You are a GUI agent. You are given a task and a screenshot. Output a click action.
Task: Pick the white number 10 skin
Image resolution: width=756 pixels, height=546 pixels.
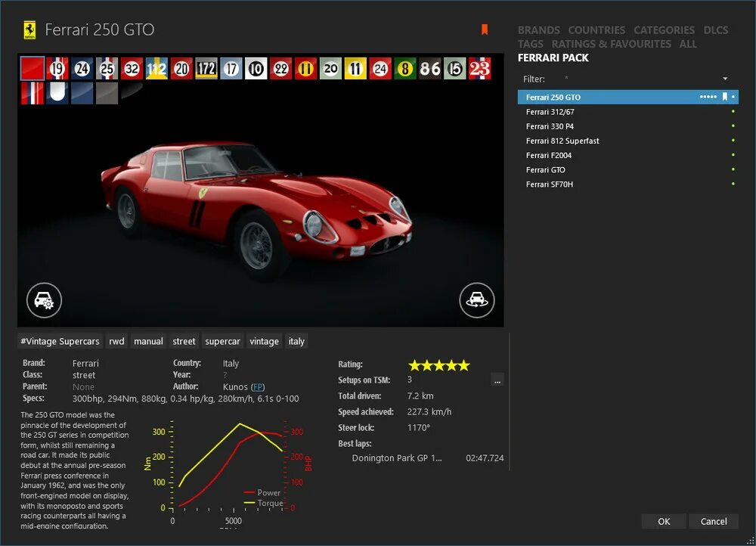coord(256,69)
